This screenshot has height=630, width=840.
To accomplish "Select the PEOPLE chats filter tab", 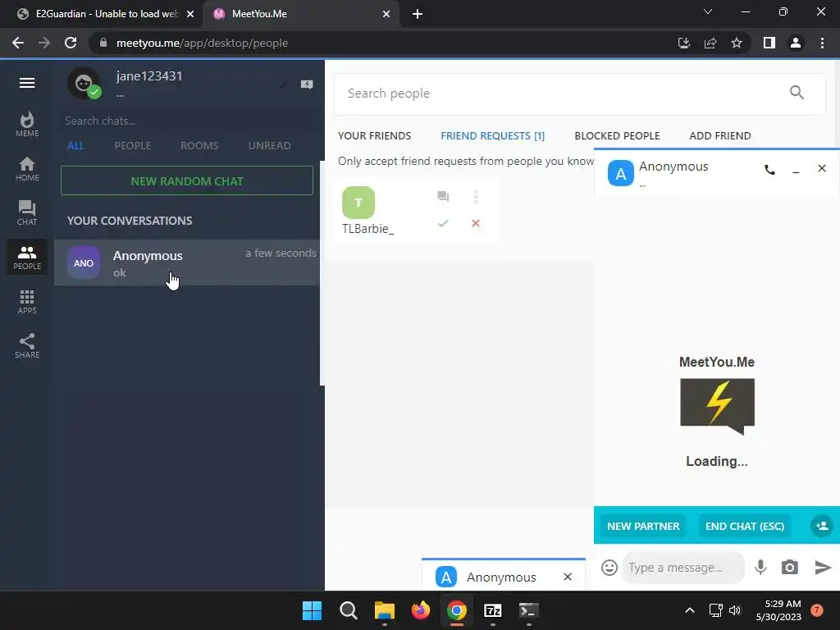I will 133,146.
